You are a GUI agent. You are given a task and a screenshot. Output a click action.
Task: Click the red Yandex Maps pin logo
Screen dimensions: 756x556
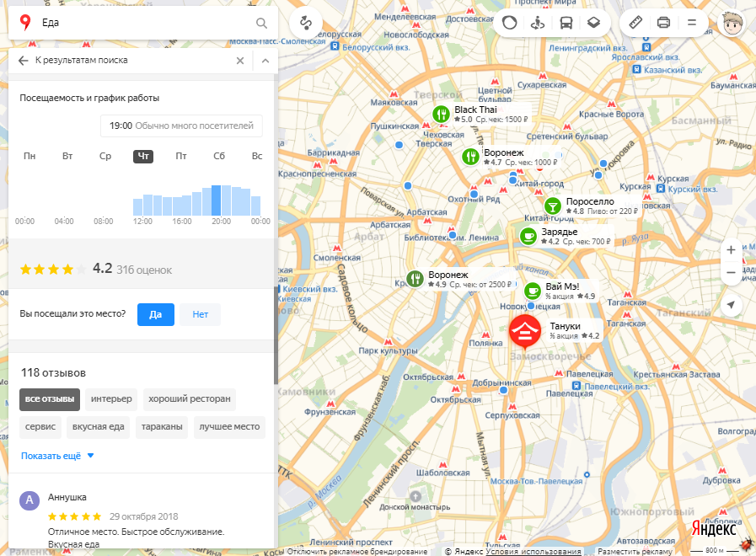24,23
